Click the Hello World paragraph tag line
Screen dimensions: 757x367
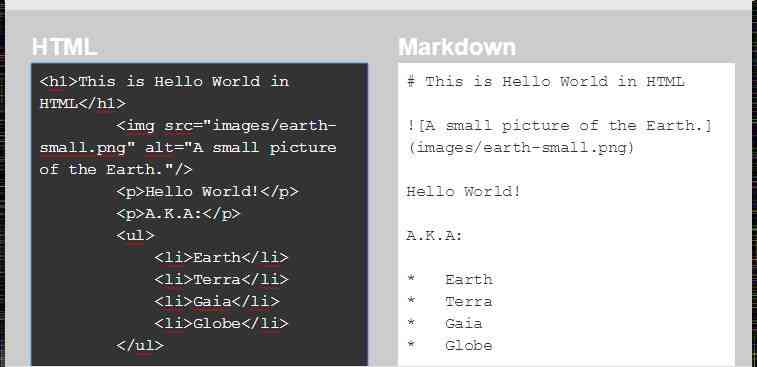pyautogui.click(x=207, y=192)
